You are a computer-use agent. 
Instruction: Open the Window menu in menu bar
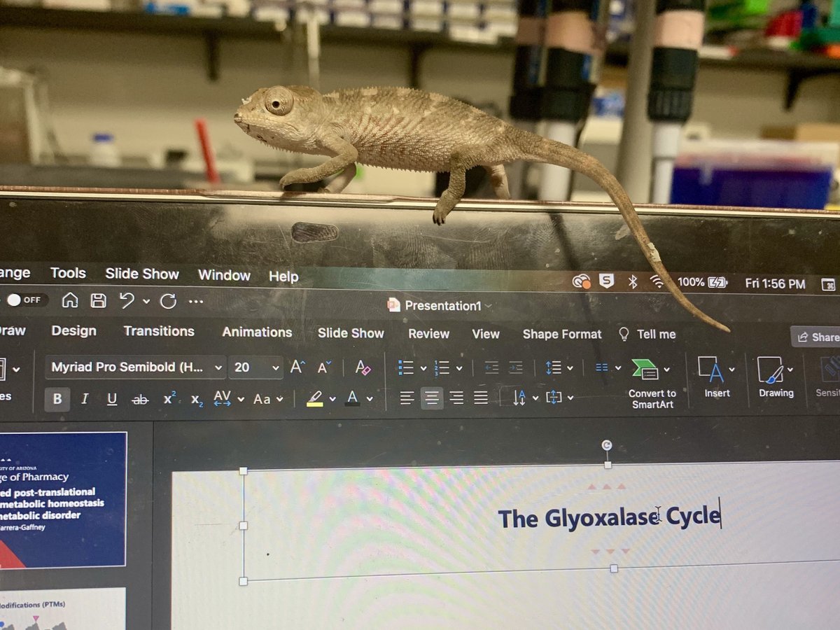(x=224, y=275)
